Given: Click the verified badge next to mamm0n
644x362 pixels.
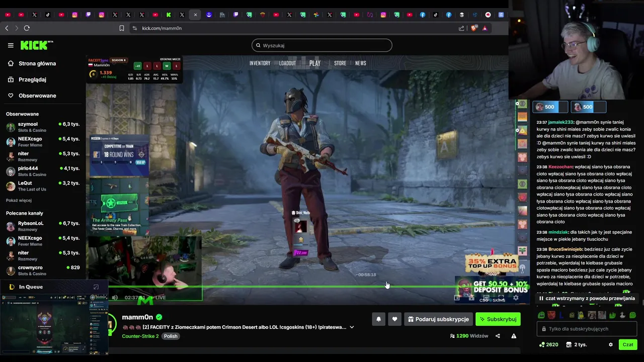Looking at the screenshot, I should [159, 317].
